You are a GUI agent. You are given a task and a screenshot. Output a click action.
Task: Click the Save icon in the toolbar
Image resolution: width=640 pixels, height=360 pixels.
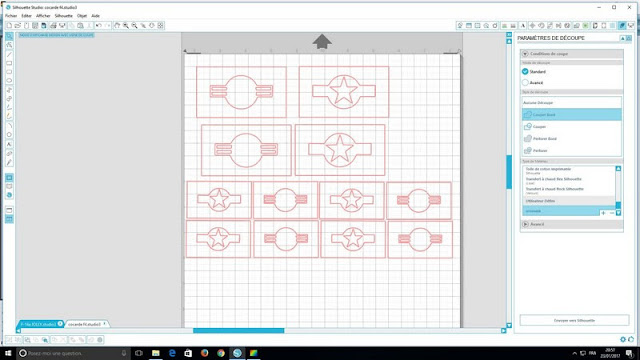click(44, 25)
